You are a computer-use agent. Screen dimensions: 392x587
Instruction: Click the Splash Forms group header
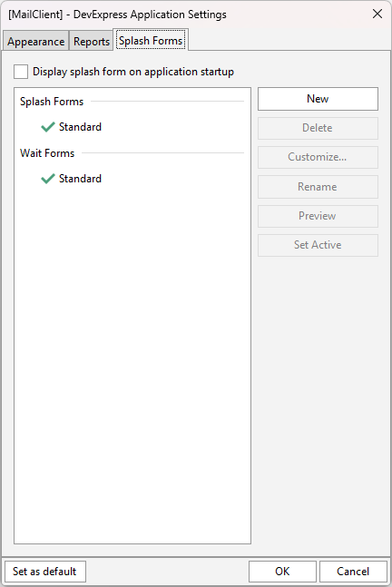52,102
